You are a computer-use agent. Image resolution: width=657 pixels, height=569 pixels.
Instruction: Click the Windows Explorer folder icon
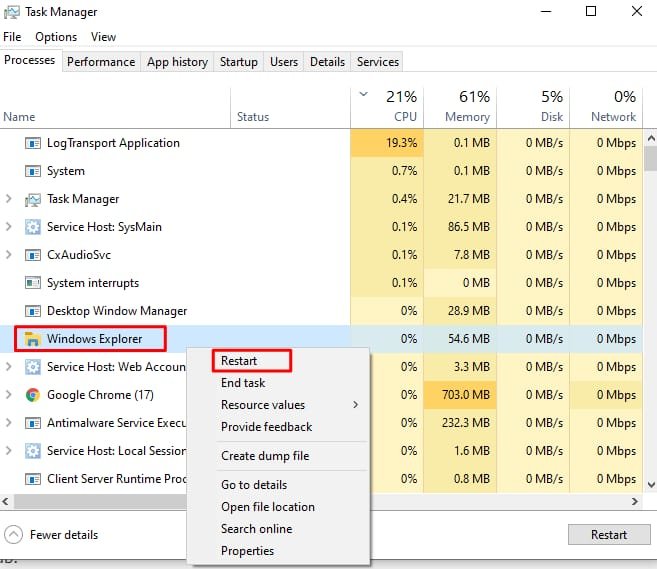pos(33,339)
